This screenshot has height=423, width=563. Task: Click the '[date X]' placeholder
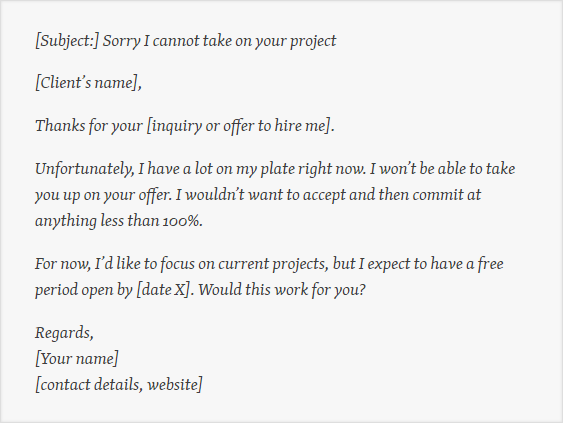163,290
